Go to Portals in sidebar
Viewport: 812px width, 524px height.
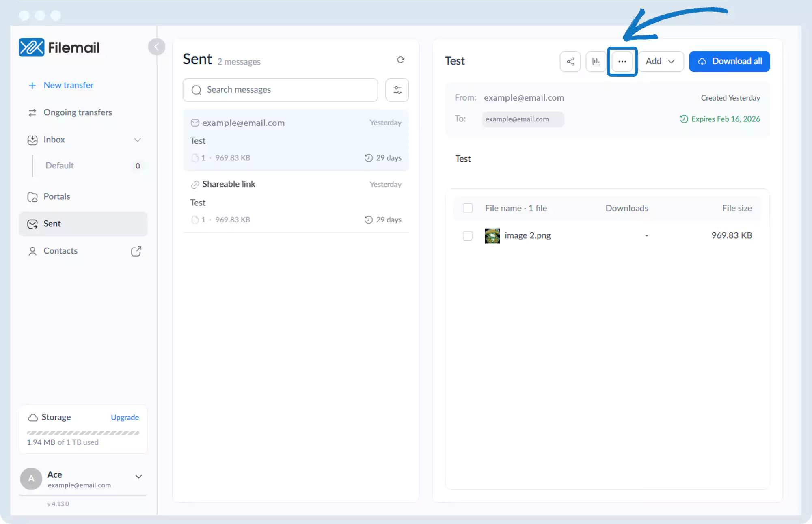click(x=56, y=196)
